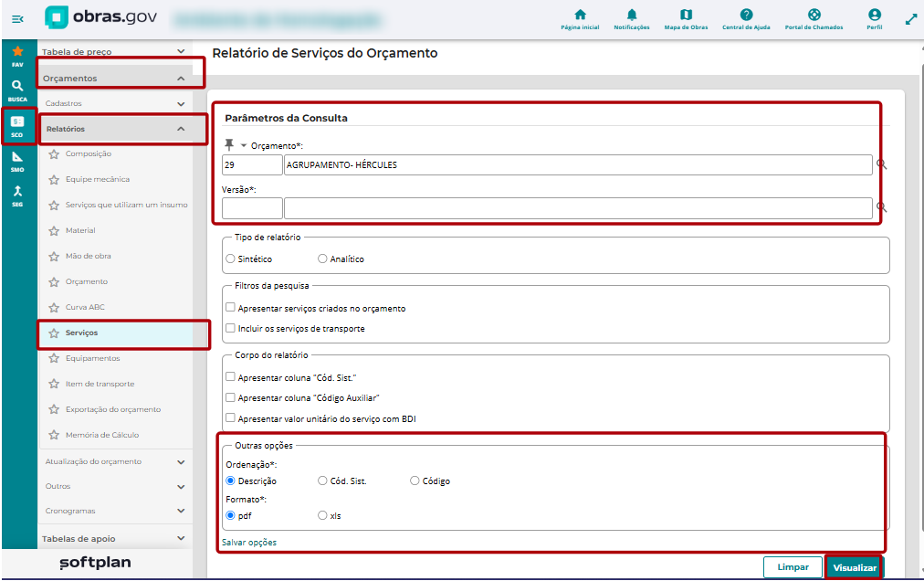
Task: Click the pin icon beside Orçamento
Action: pyautogui.click(x=229, y=144)
